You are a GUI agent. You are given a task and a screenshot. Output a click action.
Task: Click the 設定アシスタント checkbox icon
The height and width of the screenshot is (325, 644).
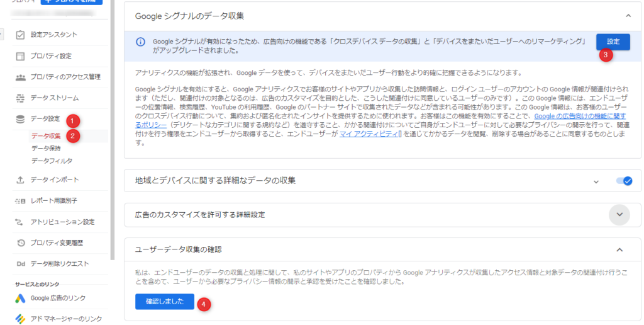(x=20, y=35)
